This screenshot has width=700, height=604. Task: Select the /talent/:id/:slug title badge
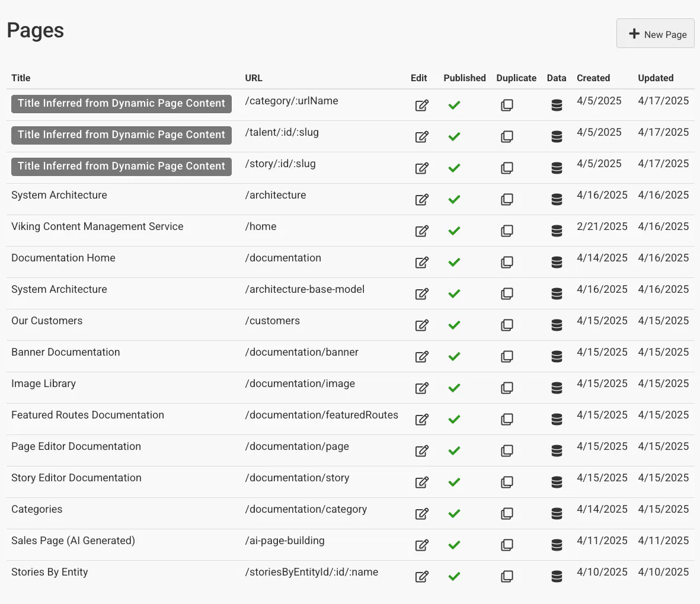tap(122, 135)
